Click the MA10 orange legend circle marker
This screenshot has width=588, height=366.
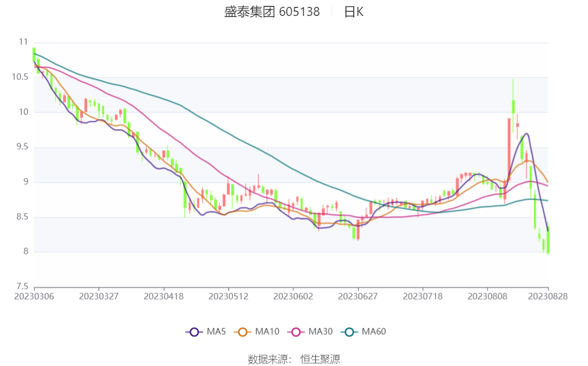pyautogui.click(x=243, y=332)
